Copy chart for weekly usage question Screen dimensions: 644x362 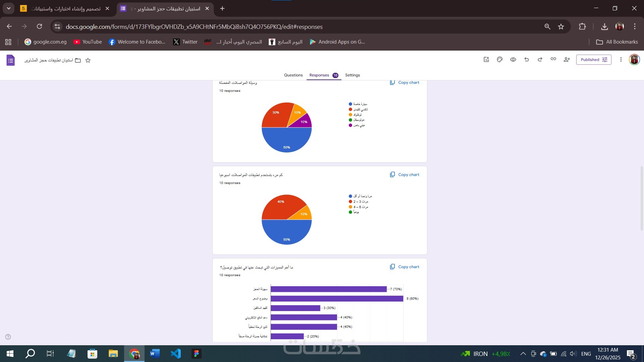coord(405,175)
